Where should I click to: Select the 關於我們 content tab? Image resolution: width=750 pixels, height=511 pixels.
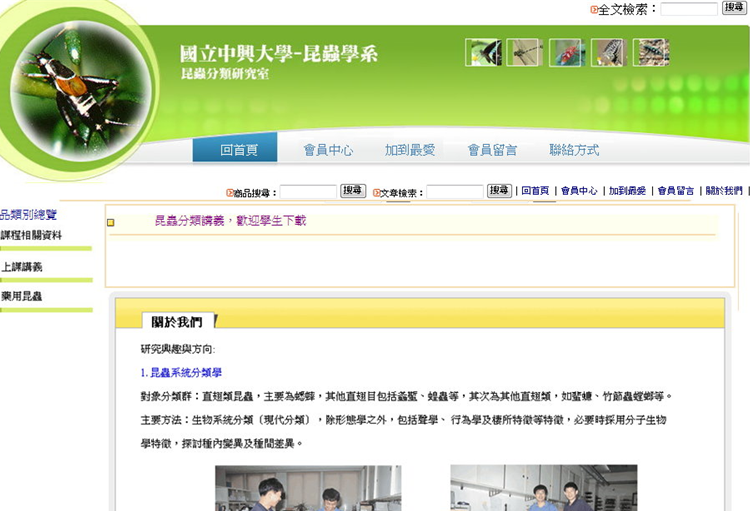pyautogui.click(x=178, y=322)
